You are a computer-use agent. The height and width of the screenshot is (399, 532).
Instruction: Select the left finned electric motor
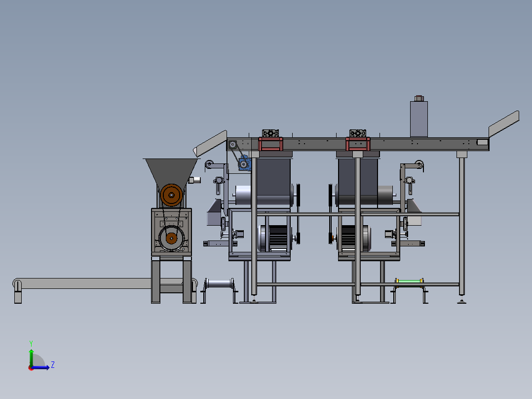[x=275, y=238]
